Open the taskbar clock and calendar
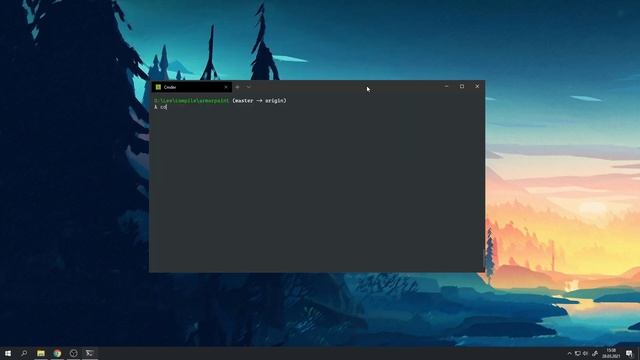640x360 pixels. tap(611, 353)
